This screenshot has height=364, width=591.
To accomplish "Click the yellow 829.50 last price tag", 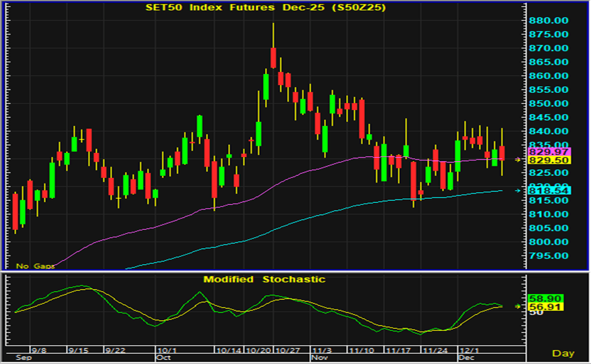I will [549, 160].
